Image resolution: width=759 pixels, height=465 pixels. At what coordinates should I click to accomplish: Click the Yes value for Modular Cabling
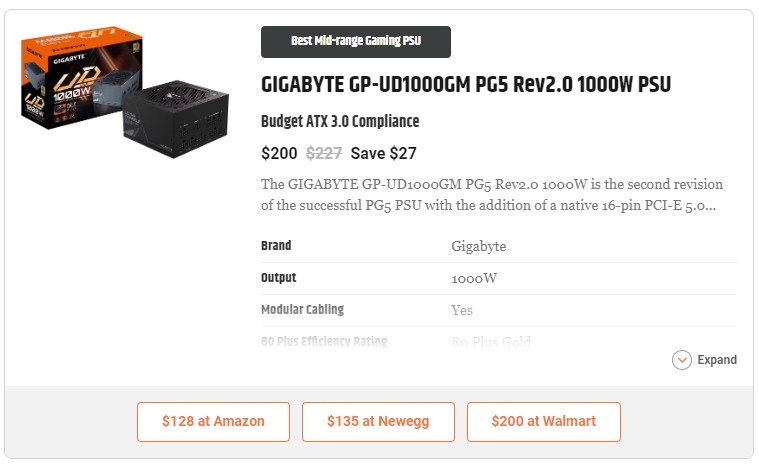pos(462,310)
